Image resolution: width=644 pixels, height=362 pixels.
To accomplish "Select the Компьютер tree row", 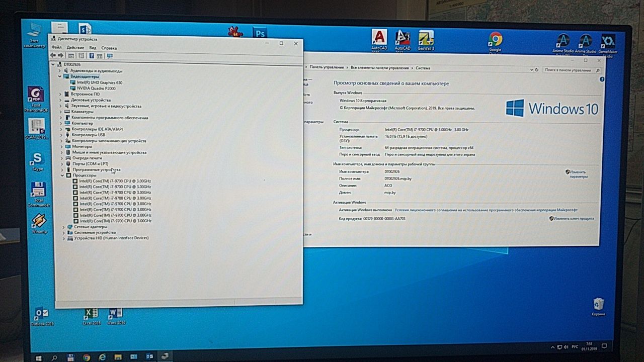I will click(x=79, y=123).
